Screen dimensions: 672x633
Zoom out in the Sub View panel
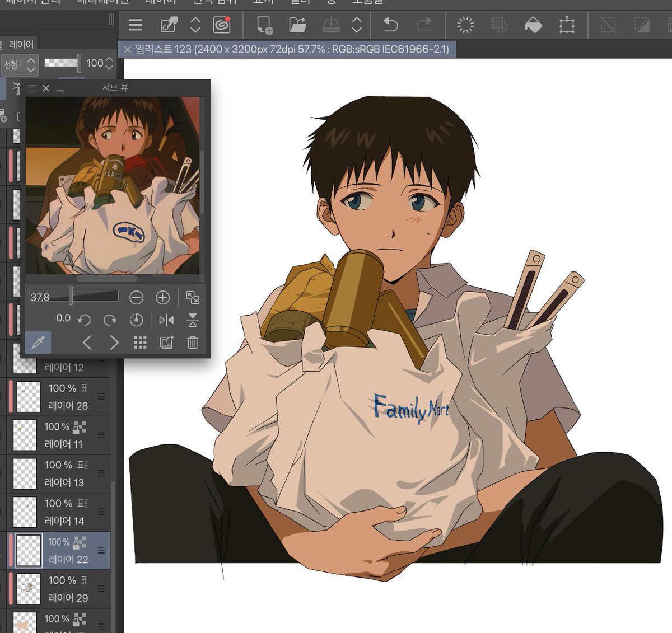[x=136, y=297]
